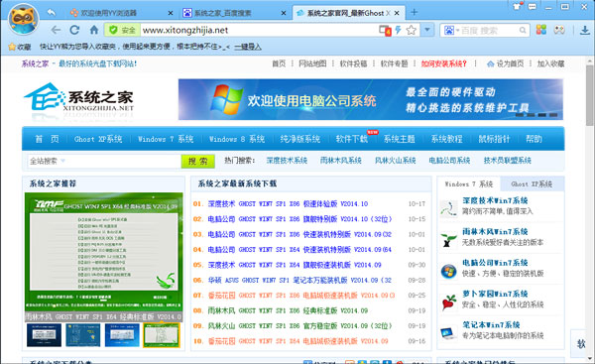Select the highlighted fourth slideshow thumbnail
This screenshot has height=364, width=595.
click(x=162, y=335)
